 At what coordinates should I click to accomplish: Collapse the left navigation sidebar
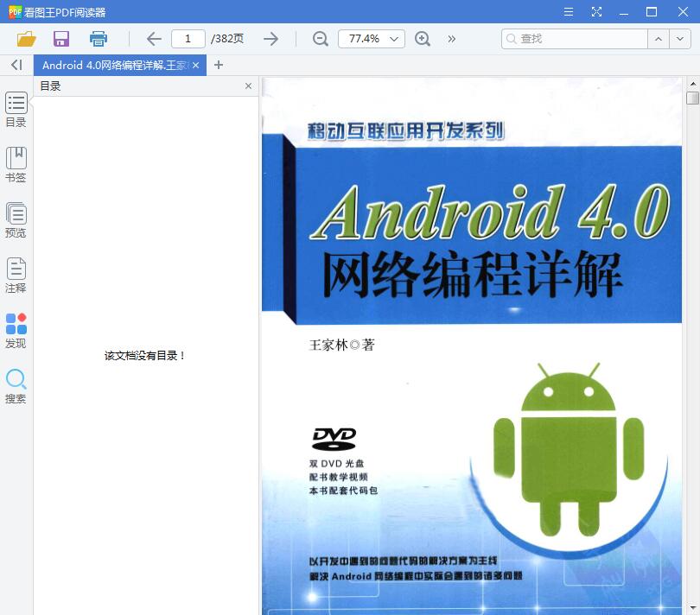15,65
